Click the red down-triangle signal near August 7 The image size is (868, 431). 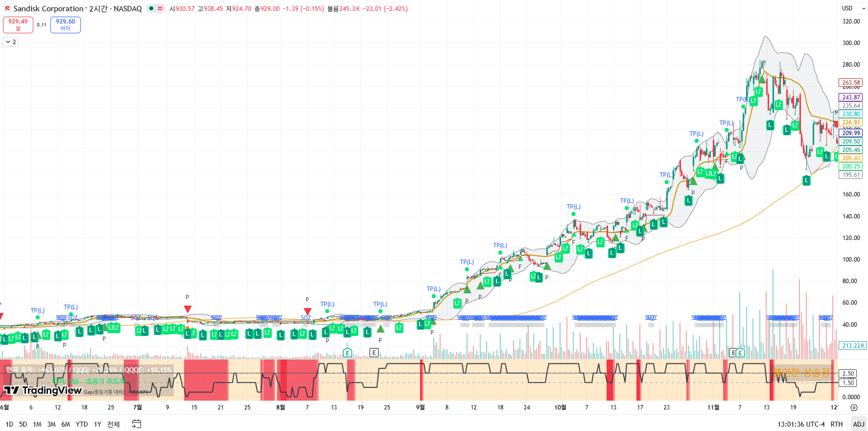point(307,311)
